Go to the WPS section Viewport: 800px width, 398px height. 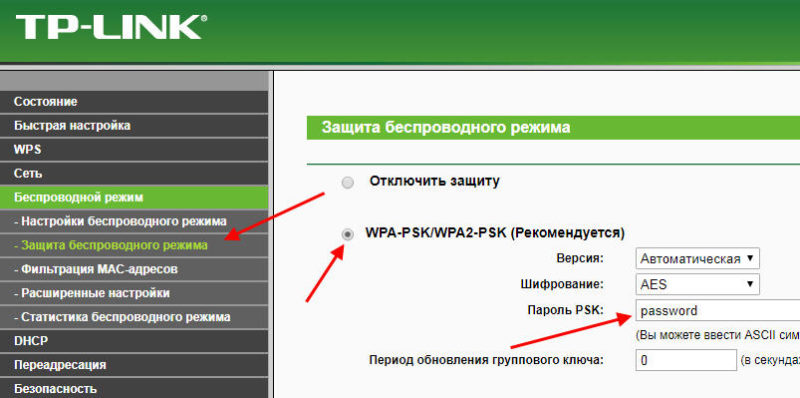point(134,150)
